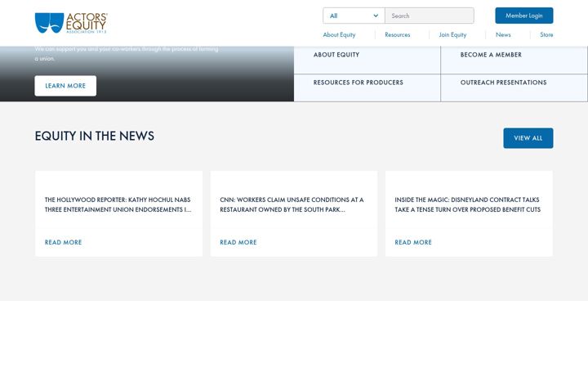Focus the Search input field
Screen dimensions: 588x368
pyautogui.click(x=430, y=16)
